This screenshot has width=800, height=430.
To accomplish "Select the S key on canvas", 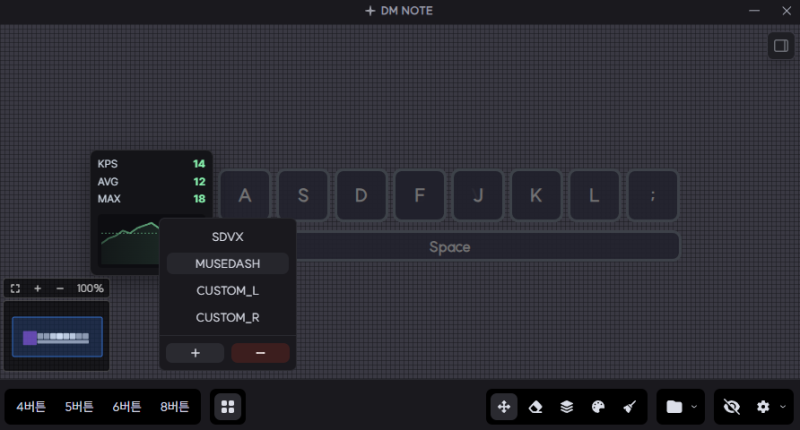I will coord(303,195).
